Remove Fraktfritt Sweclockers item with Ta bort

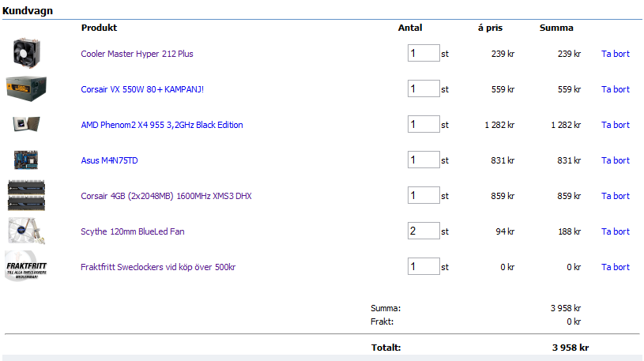click(615, 267)
